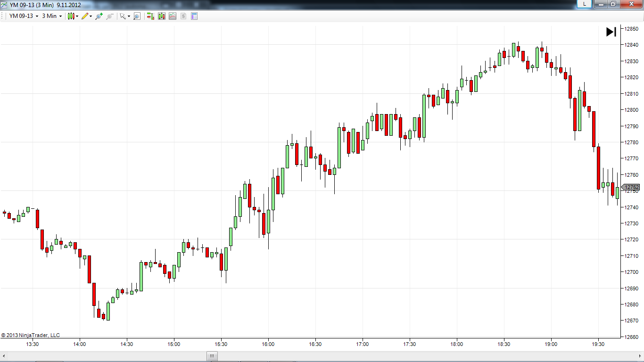
Task: Click the 12700 price axis label
Action: (x=632, y=272)
